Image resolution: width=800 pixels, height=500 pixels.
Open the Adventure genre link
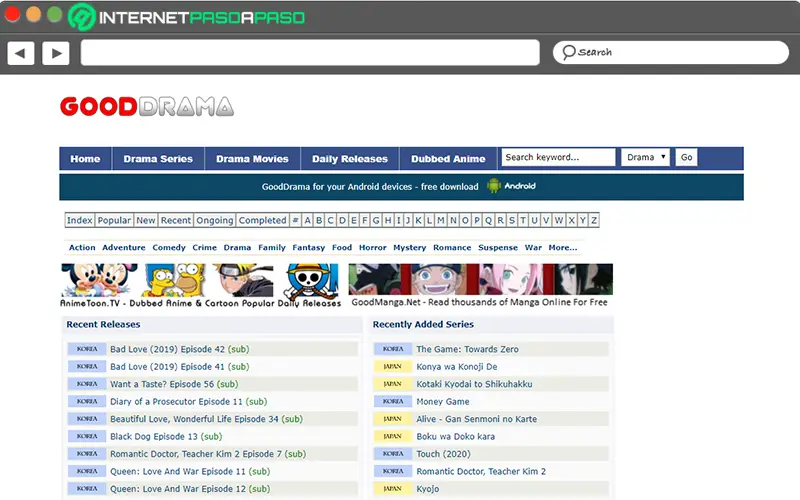(124, 247)
